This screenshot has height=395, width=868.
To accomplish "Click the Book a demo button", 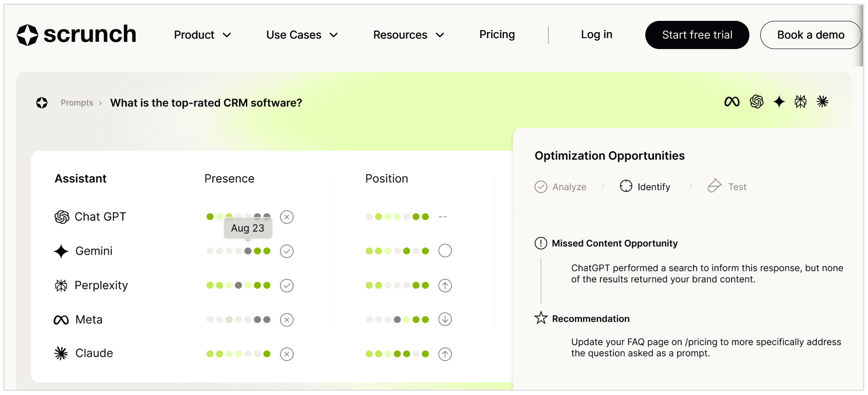I will pyautogui.click(x=810, y=35).
